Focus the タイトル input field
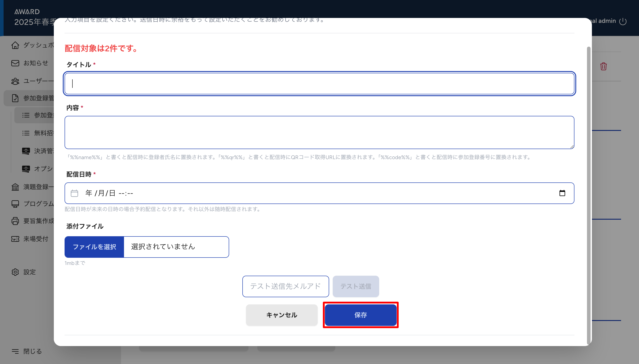 coord(319,84)
